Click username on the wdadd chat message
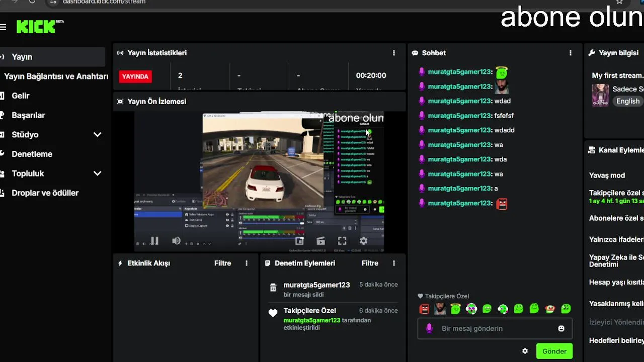The height and width of the screenshot is (362, 644). pyautogui.click(x=460, y=130)
